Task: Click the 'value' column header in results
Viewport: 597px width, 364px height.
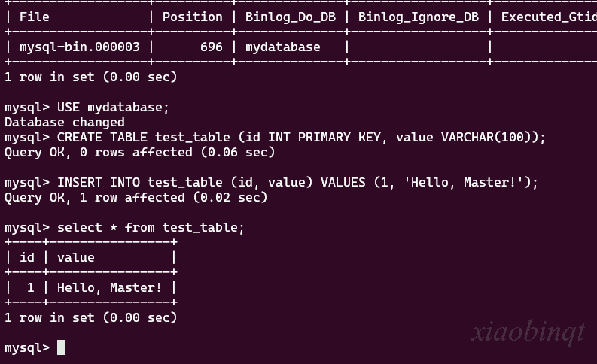Action: tap(76, 257)
